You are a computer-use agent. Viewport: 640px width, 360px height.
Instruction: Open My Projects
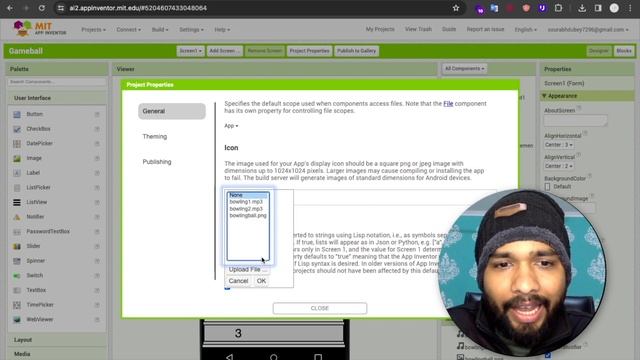pos(380,29)
